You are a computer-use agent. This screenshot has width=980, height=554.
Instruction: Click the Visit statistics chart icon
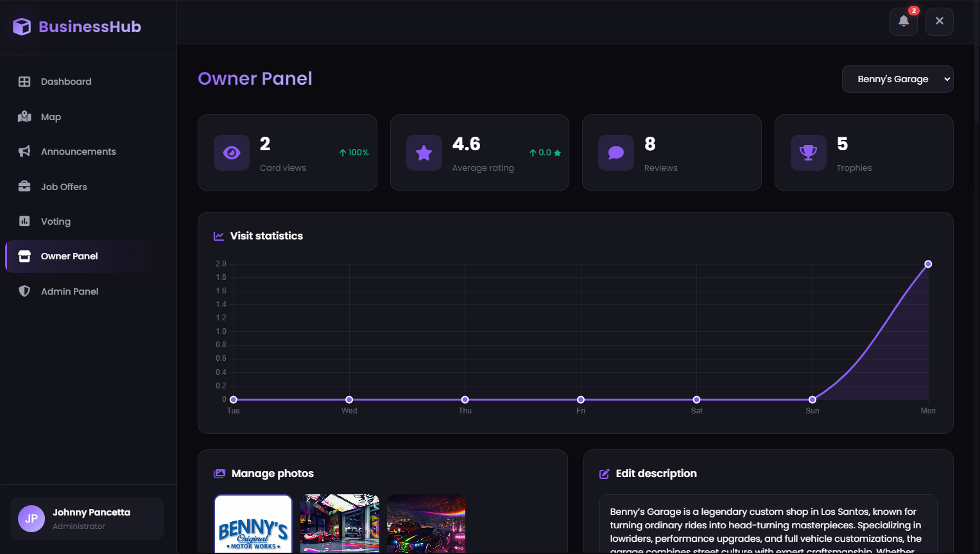point(219,236)
